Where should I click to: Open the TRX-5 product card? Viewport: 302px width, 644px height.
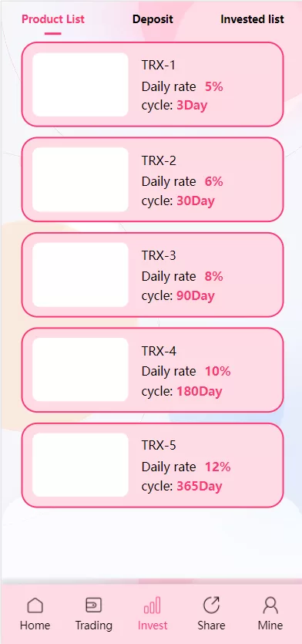(x=153, y=465)
